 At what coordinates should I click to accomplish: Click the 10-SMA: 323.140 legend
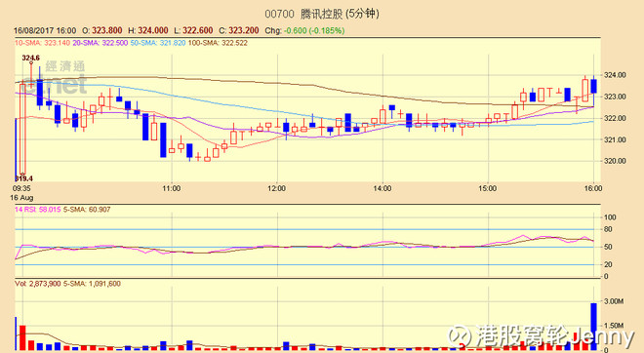(42, 43)
